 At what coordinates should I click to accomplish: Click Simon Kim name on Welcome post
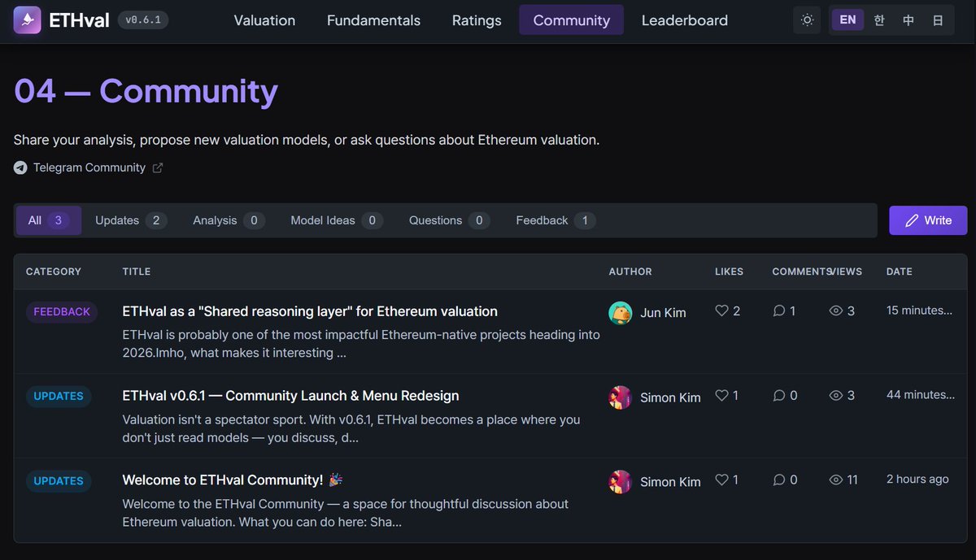click(670, 482)
